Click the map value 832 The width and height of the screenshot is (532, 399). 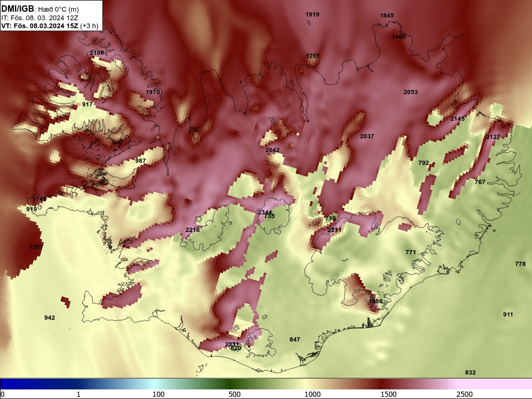470,372
